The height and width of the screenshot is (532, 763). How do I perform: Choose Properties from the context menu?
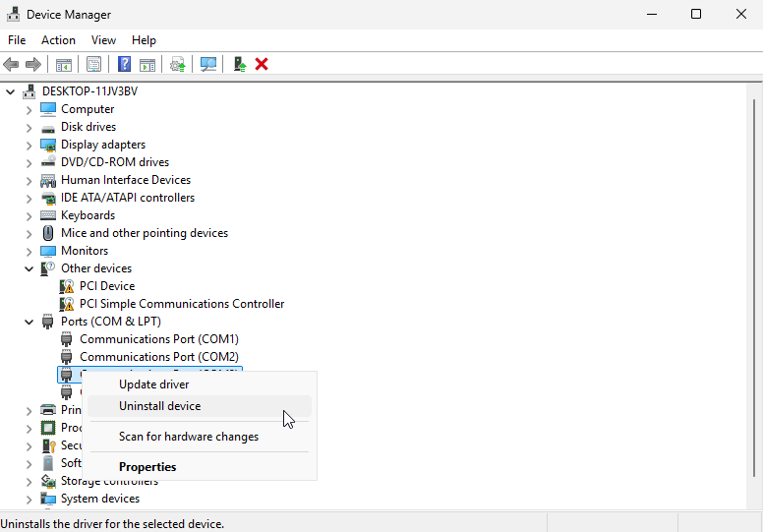200,467
